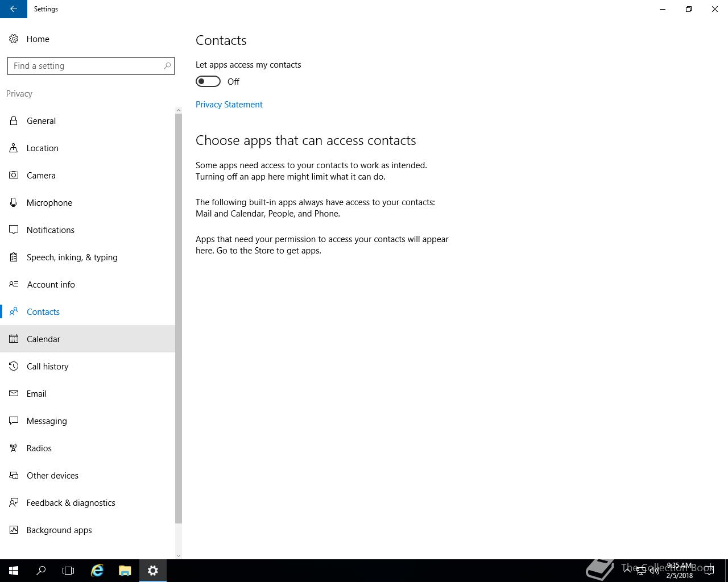Viewport: 728px width, 582px height.
Task: Click the Camera icon in sidebar
Action: coord(14,175)
